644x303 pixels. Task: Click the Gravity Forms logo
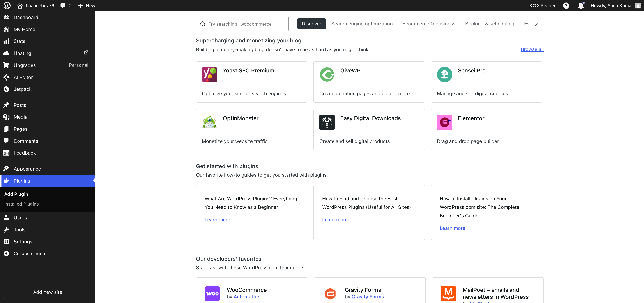[x=330, y=294]
